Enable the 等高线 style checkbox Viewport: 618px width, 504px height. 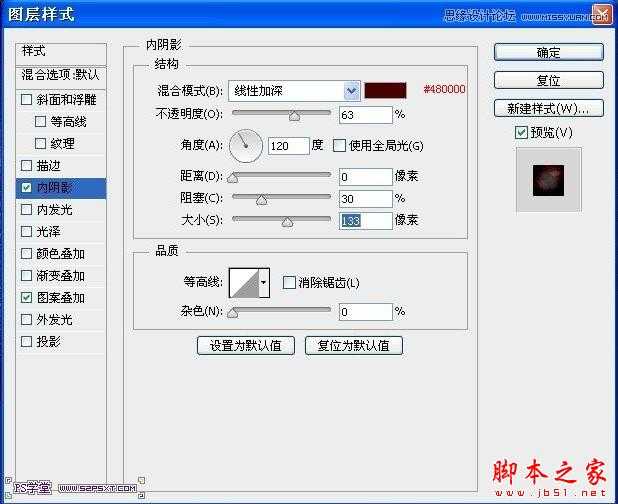pyautogui.click(x=40, y=121)
